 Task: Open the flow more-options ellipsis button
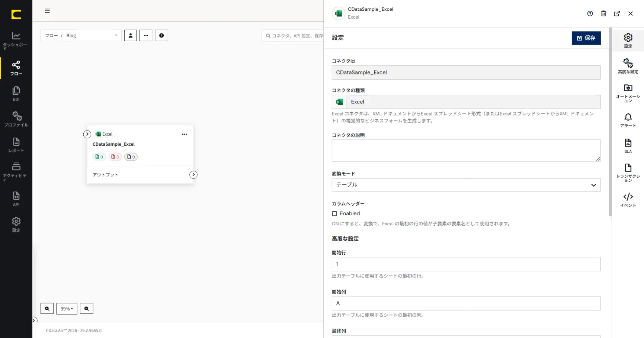pyautogui.click(x=146, y=36)
